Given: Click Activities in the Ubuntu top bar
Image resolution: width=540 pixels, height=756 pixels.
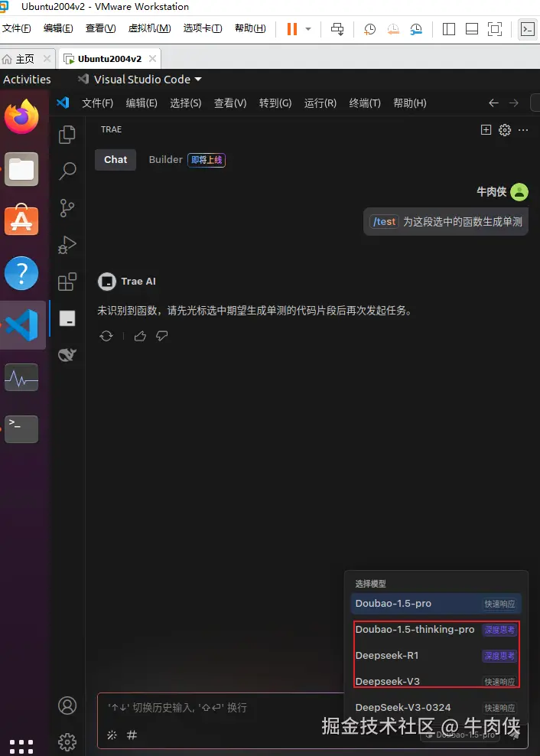Looking at the screenshot, I should [x=27, y=80].
